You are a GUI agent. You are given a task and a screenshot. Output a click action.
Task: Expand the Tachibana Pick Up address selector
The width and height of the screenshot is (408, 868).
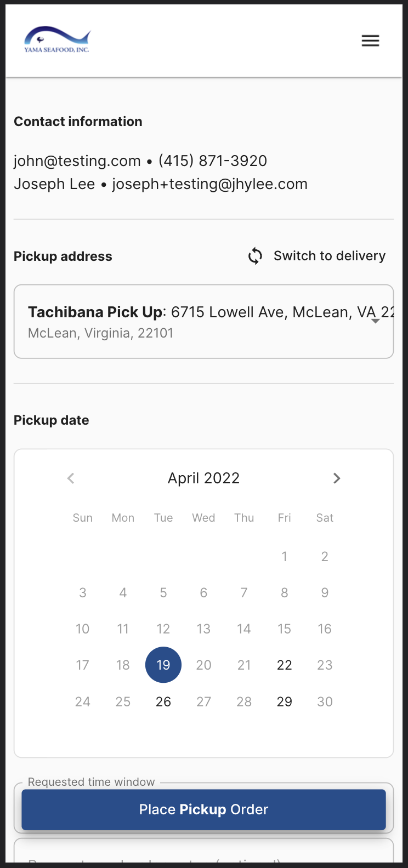point(203,322)
